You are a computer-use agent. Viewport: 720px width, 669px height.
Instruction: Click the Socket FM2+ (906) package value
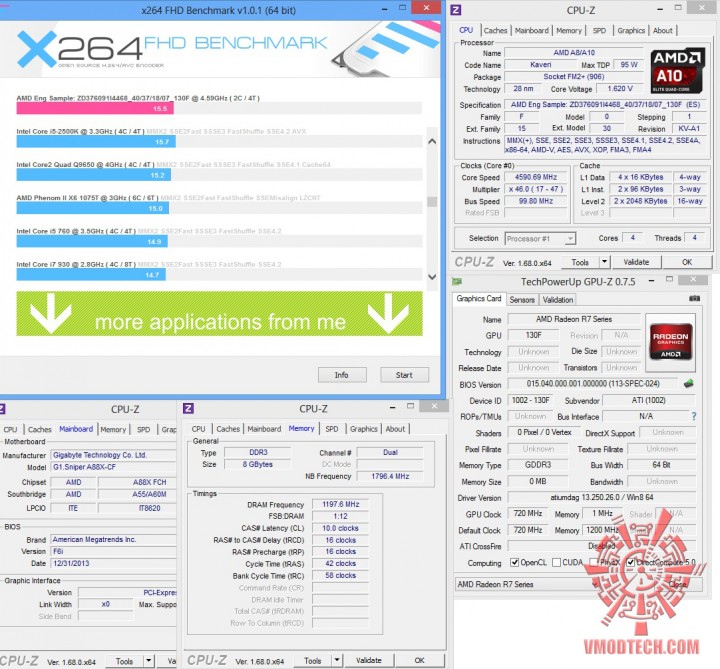tap(574, 77)
